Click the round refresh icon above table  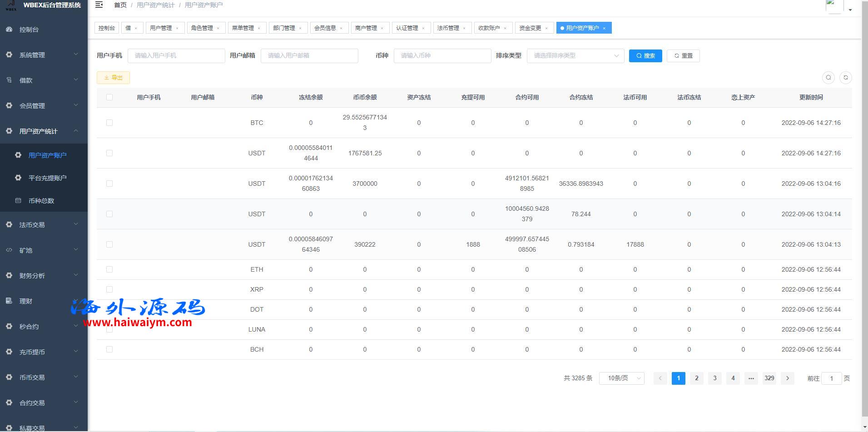pyautogui.click(x=845, y=78)
